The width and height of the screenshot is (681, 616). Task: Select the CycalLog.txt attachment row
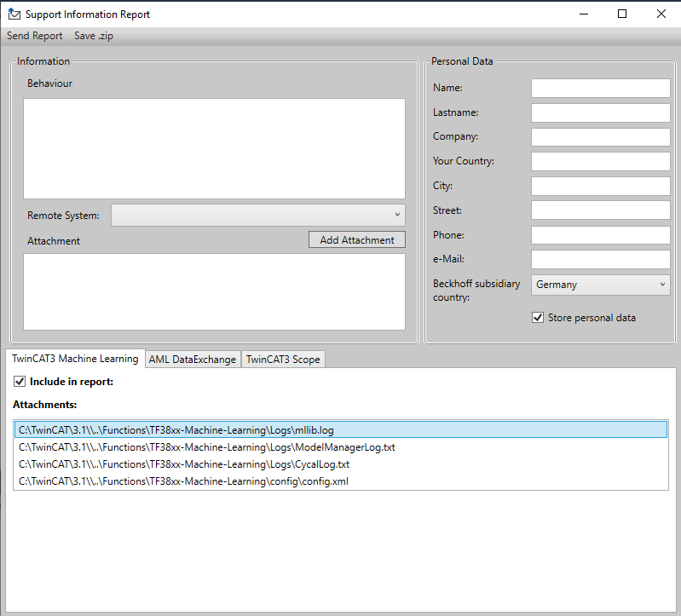pyautogui.click(x=341, y=464)
